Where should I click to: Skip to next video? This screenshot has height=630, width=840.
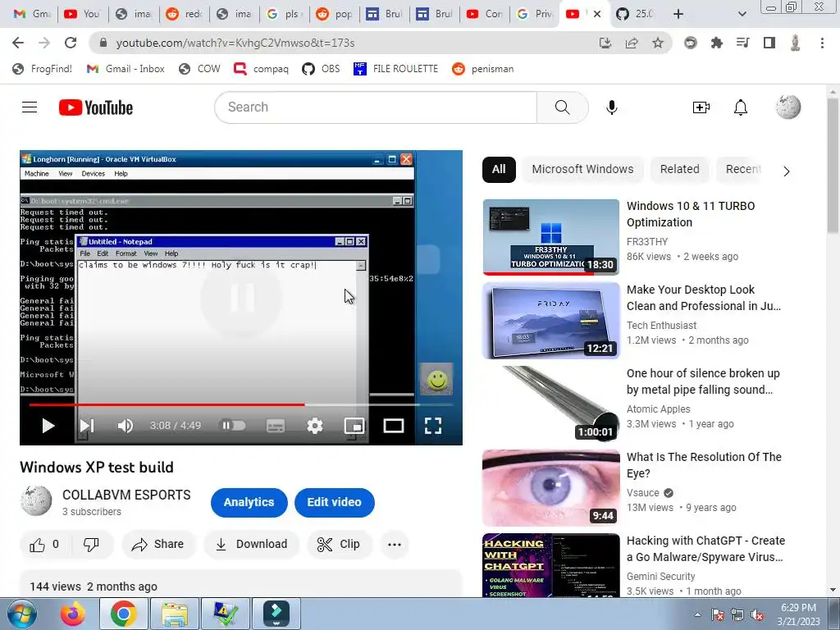tap(87, 426)
